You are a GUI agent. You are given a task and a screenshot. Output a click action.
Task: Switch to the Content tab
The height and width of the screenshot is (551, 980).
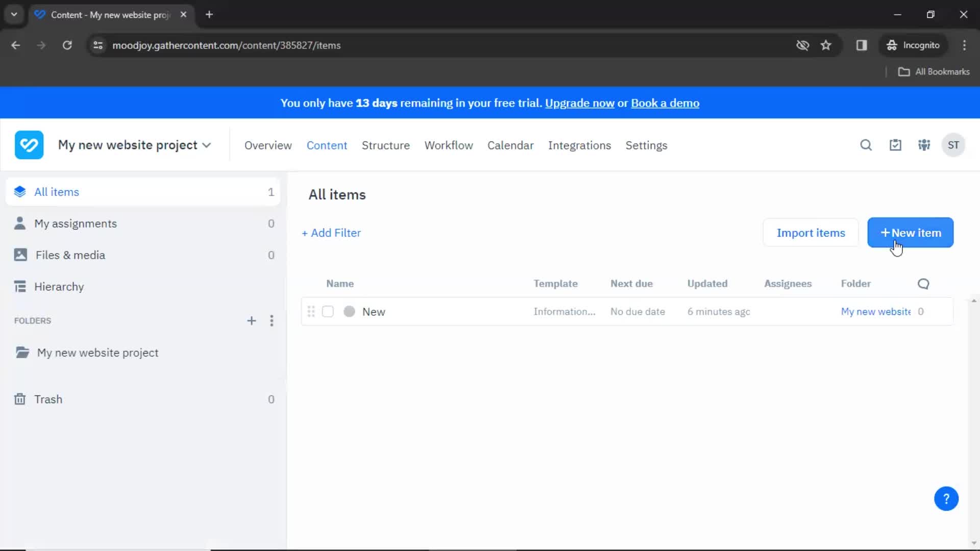click(327, 145)
